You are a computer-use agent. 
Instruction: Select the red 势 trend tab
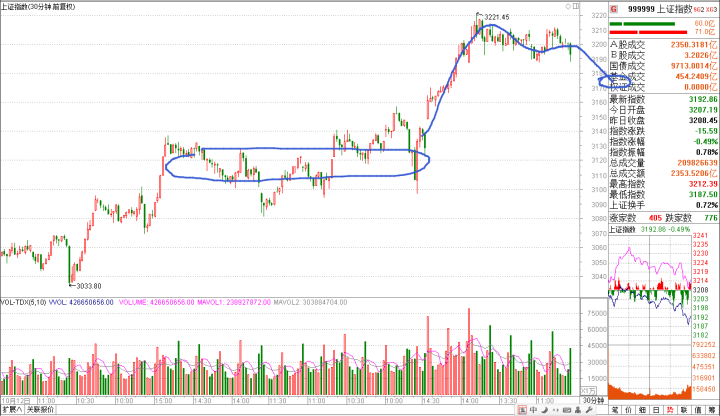(669, 409)
